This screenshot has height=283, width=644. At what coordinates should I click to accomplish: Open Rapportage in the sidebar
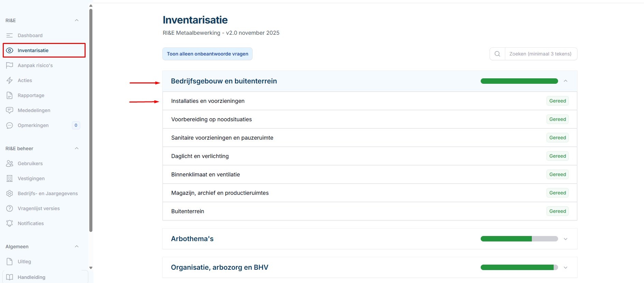tap(44, 95)
